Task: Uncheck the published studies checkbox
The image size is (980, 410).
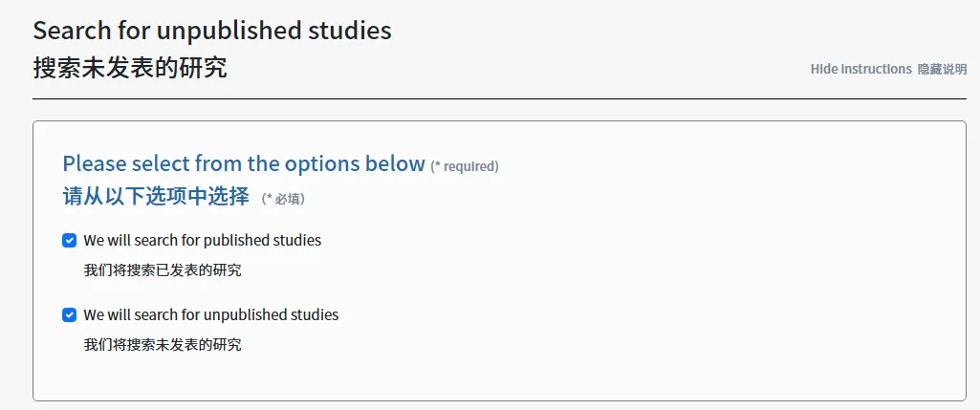Action: pos(70,241)
